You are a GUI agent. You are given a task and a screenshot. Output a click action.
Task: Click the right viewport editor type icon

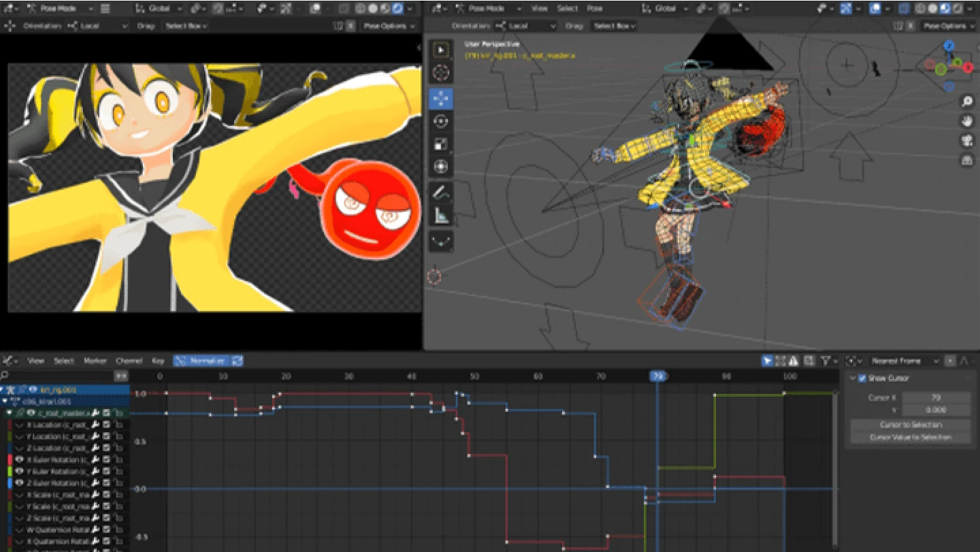pyautogui.click(x=438, y=9)
